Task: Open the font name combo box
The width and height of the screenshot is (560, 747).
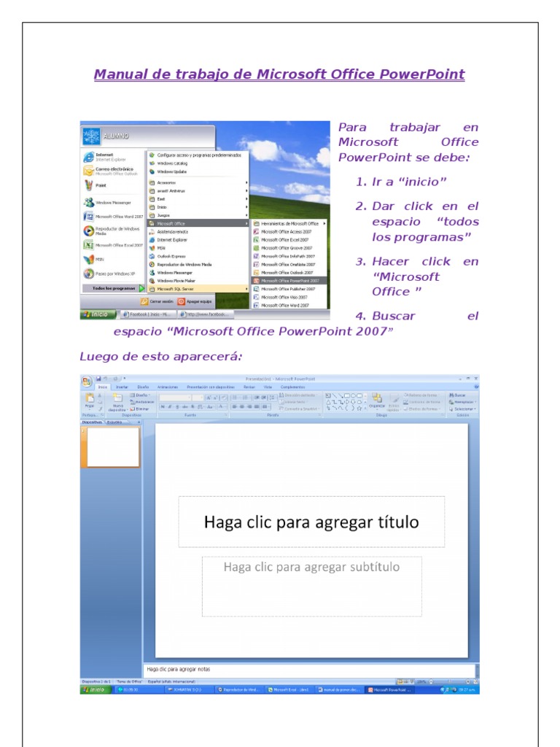Action: 175,398
